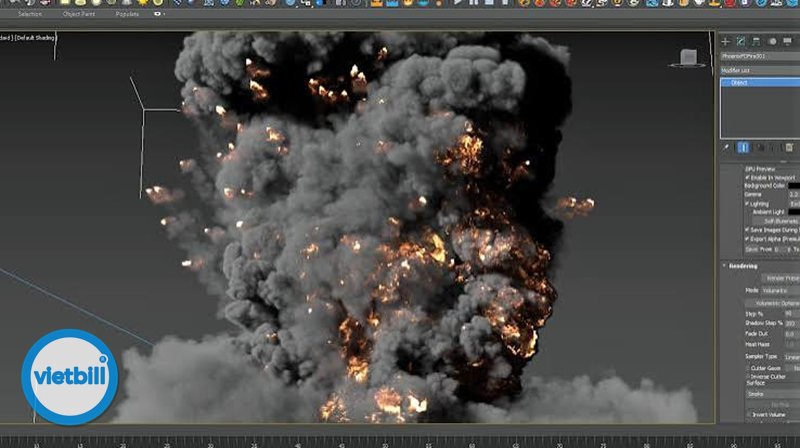
Task: Click the ViewCube in the viewport
Action: (x=688, y=57)
